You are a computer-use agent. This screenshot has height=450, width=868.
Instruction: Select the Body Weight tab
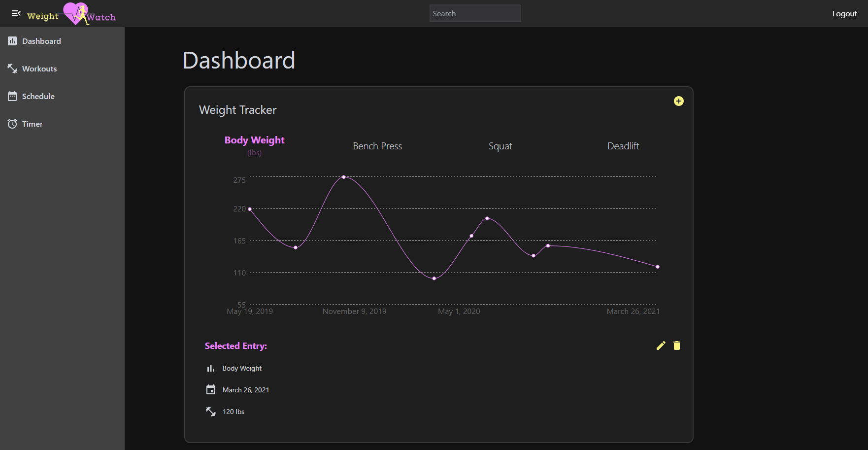coord(254,140)
